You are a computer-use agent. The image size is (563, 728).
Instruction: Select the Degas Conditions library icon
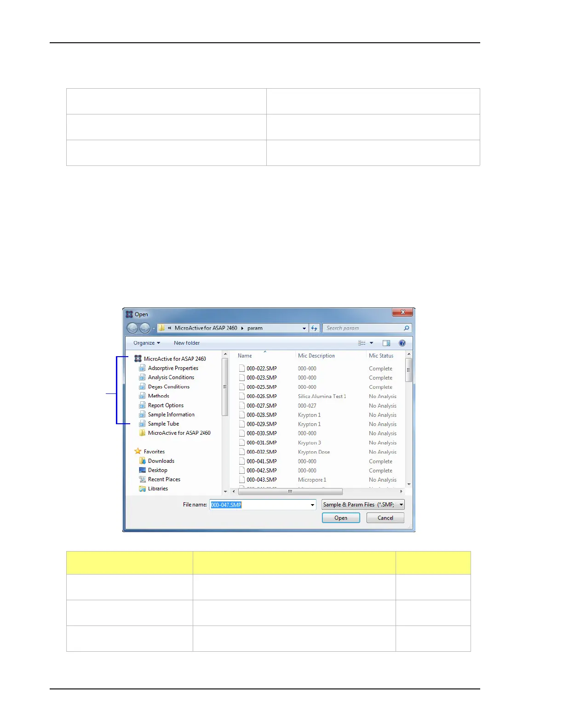(143, 387)
